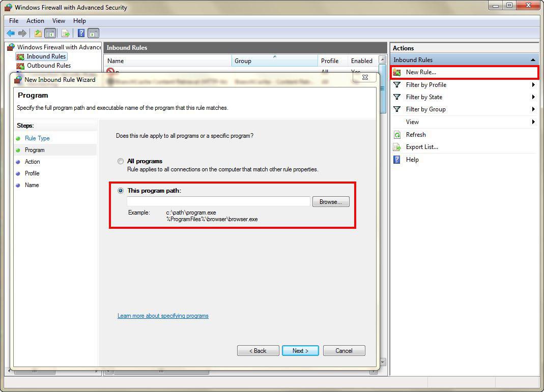Image resolution: width=544 pixels, height=392 pixels.
Task: Expand the Filter by State submenu arrow
Action: (533, 97)
